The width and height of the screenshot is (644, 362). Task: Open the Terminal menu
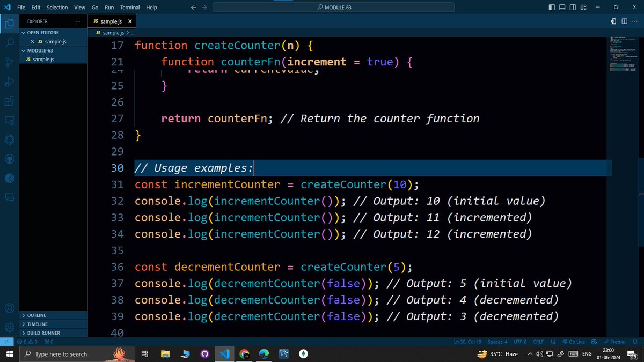[130, 8]
